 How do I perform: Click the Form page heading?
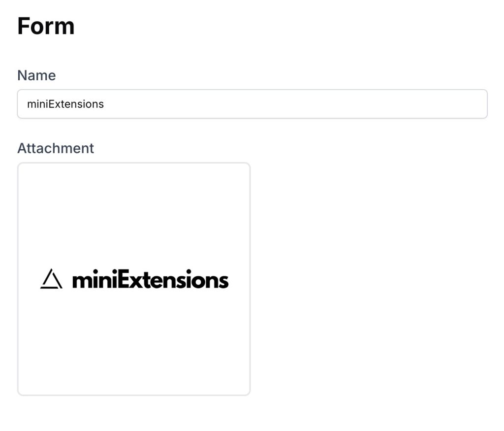(x=46, y=26)
